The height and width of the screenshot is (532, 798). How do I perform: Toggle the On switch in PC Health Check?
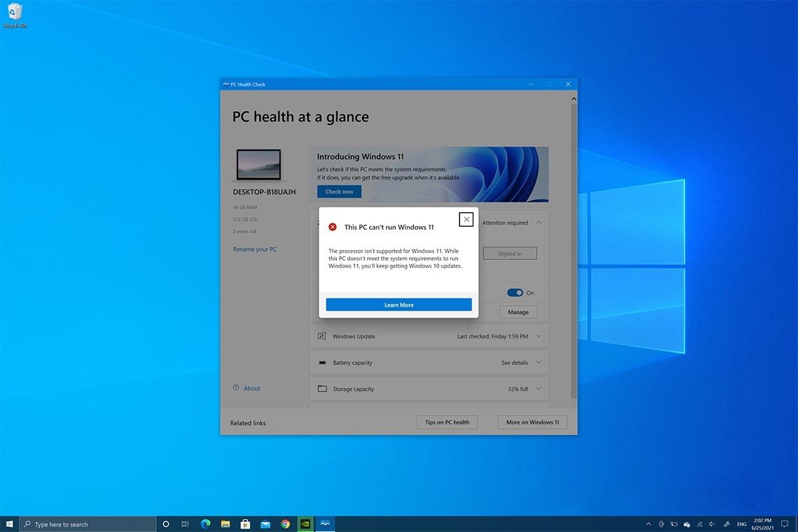[515, 293]
